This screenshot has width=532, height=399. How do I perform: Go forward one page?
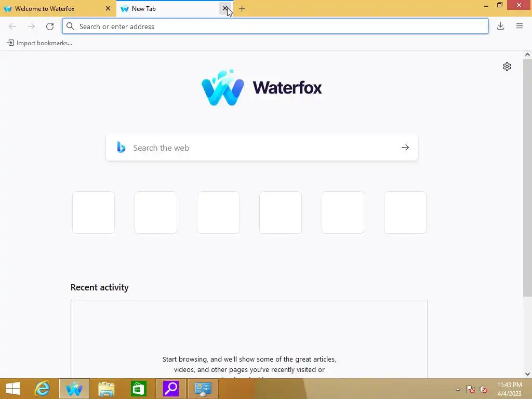(31, 26)
